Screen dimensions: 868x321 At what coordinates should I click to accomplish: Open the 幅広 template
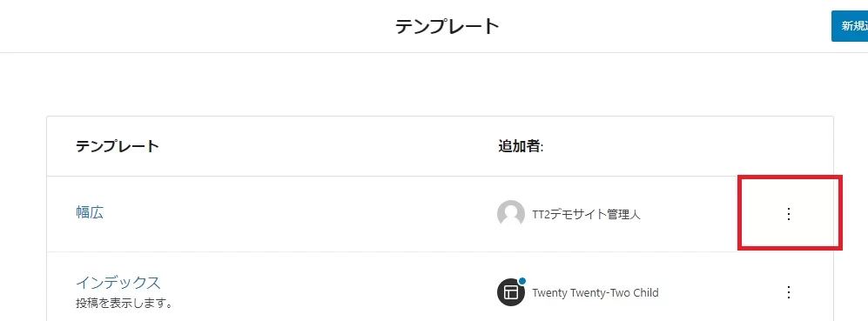[90, 212]
